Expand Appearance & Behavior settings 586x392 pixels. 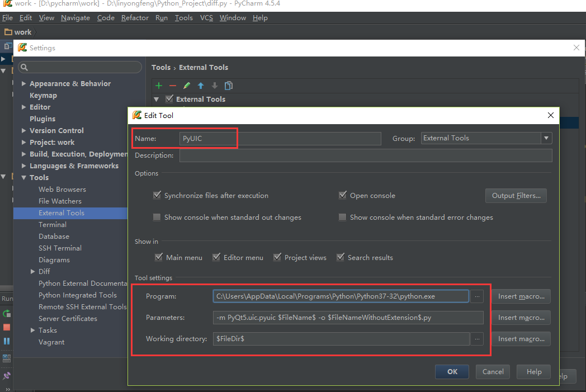click(x=23, y=84)
